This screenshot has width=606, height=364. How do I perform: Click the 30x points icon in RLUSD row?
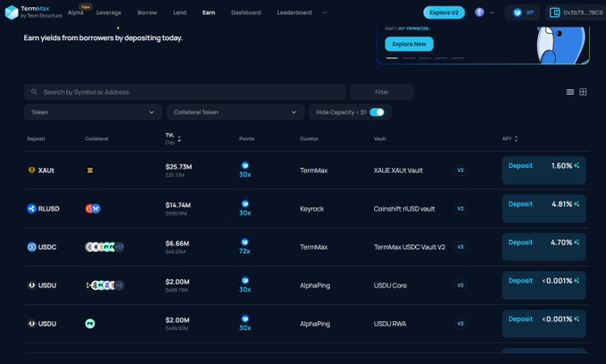pos(245,203)
